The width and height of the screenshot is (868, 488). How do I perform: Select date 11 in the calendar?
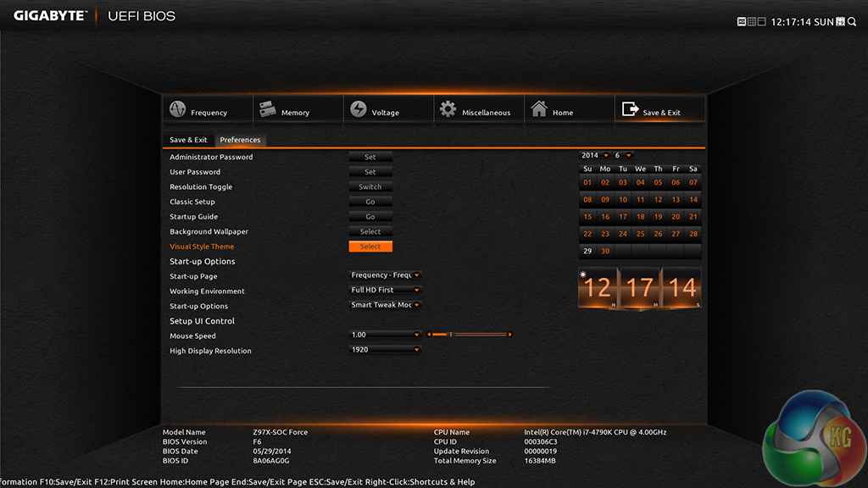pos(641,200)
